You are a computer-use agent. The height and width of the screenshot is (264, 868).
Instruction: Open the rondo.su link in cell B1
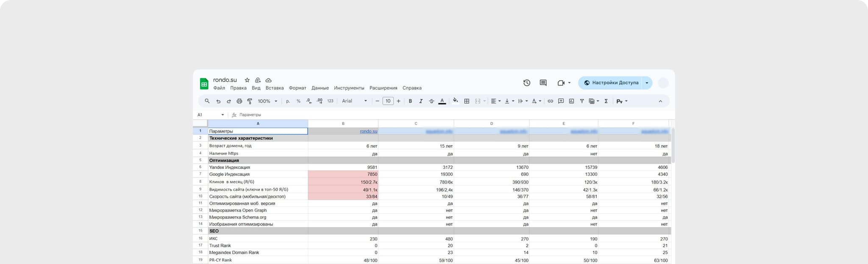(x=368, y=131)
